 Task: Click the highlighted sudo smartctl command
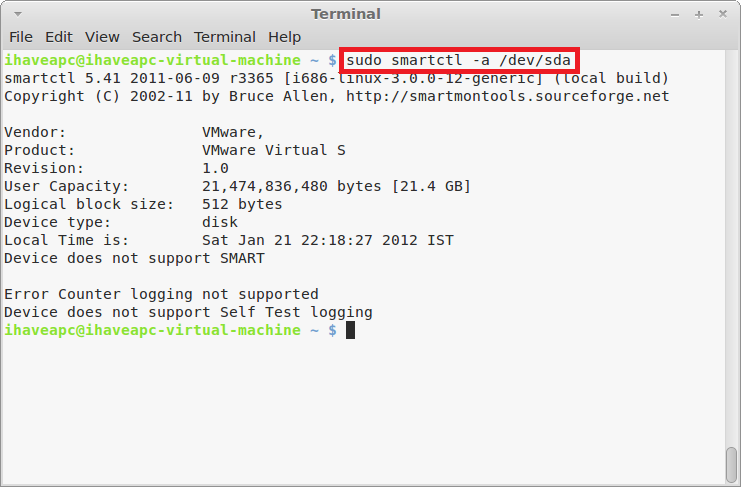point(458,60)
